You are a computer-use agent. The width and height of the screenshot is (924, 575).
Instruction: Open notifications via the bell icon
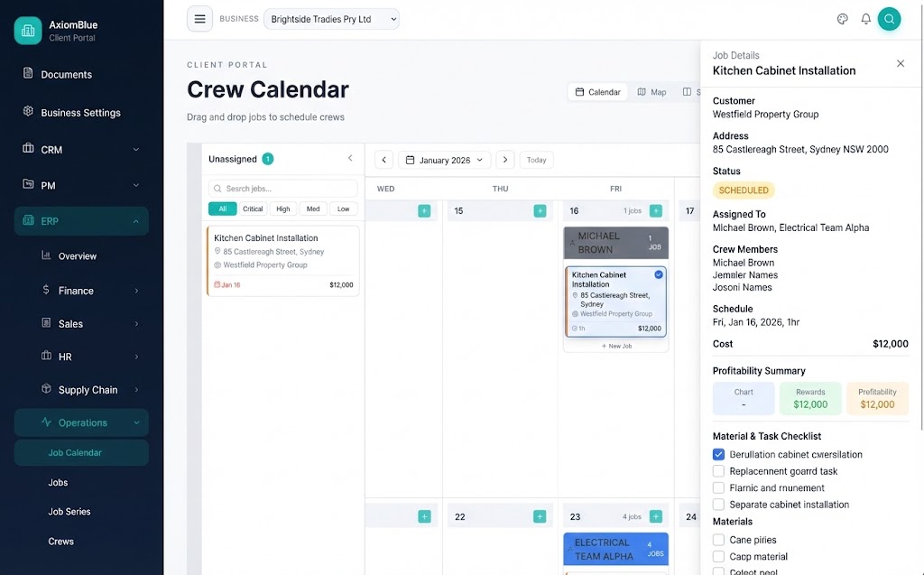[x=865, y=18]
